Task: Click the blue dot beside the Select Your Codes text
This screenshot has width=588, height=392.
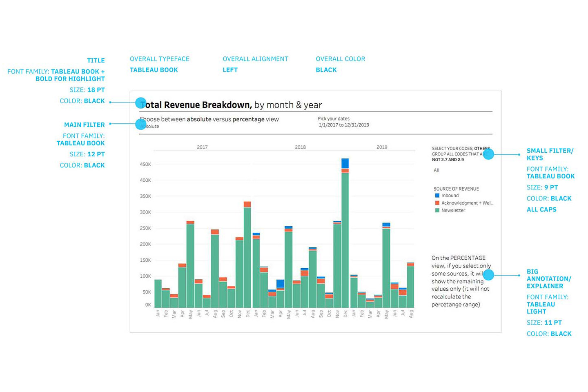Action: (x=488, y=154)
